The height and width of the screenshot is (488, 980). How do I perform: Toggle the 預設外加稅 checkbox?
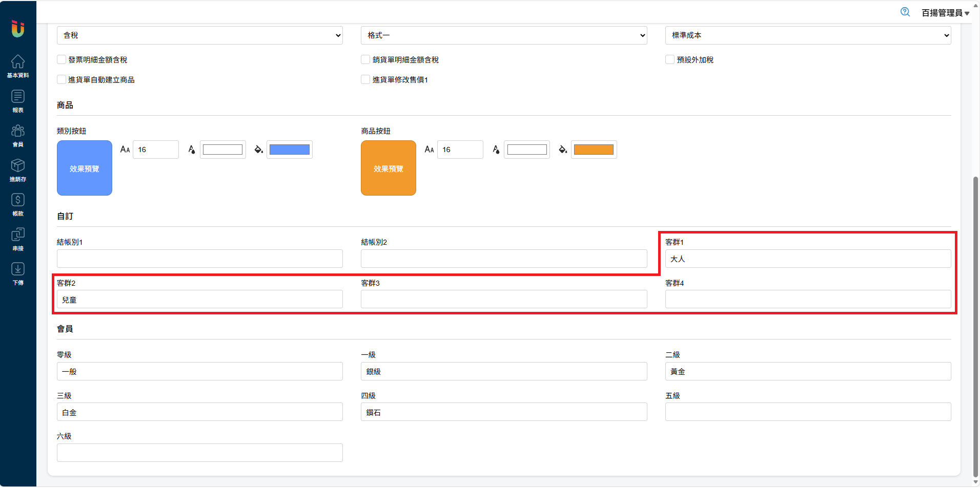670,60
